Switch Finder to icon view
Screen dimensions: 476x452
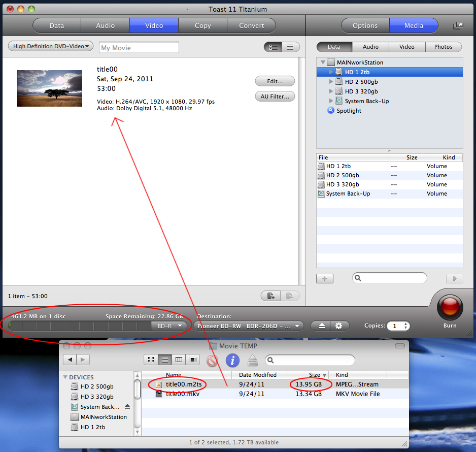(151, 360)
